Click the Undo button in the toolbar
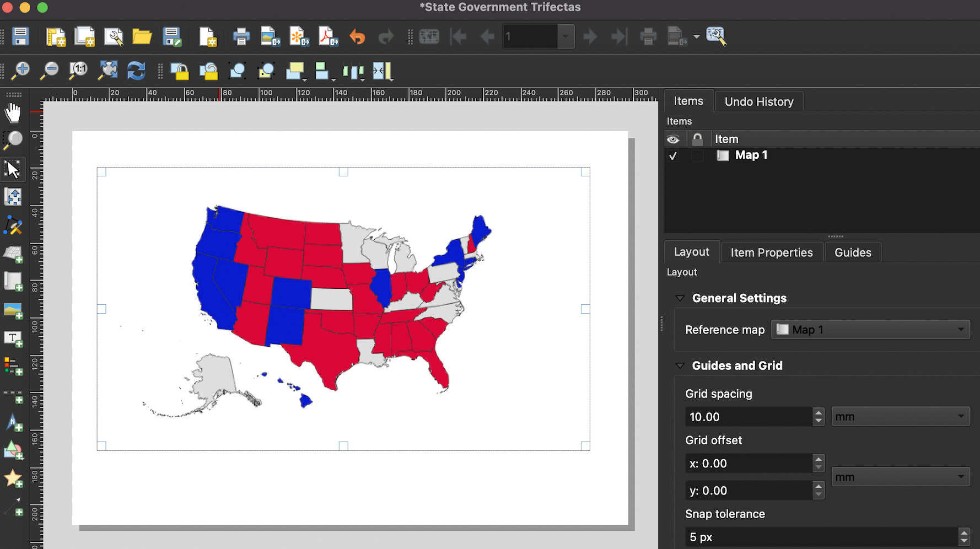Screen dimensions: 980x549 (357, 36)
